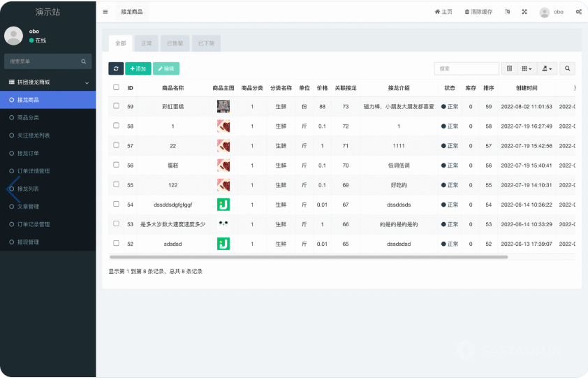Click the hamburger menu toggle icon
The height and width of the screenshot is (382, 588).
[x=105, y=12]
